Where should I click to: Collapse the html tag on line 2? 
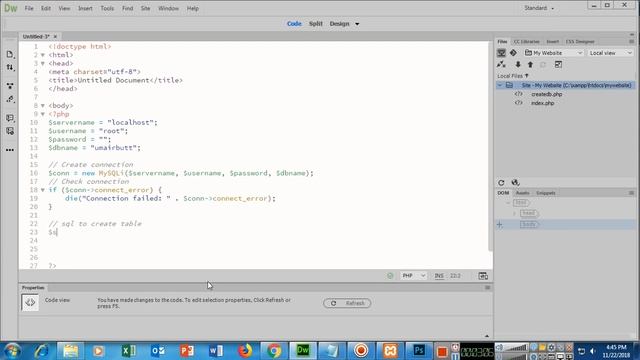(43, 55)
